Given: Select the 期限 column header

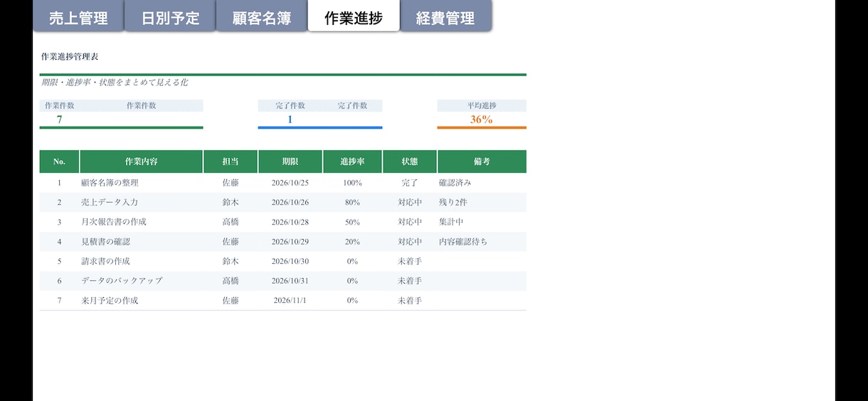Looking at the screenshot, I should point(290,161).
